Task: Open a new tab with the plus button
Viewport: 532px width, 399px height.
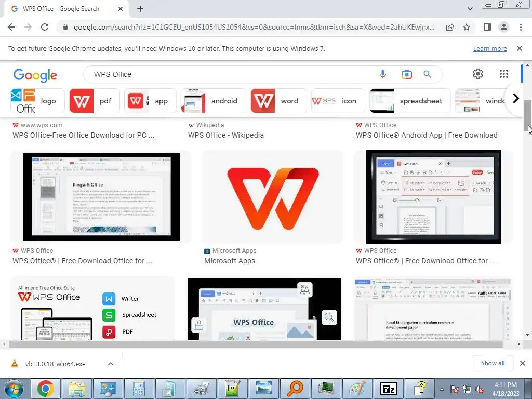Action: [140, 9]
